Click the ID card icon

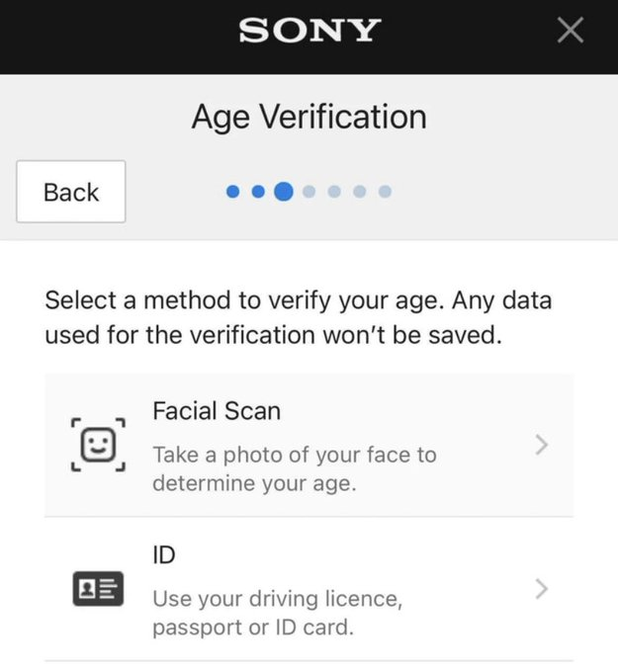coord(96,590)
